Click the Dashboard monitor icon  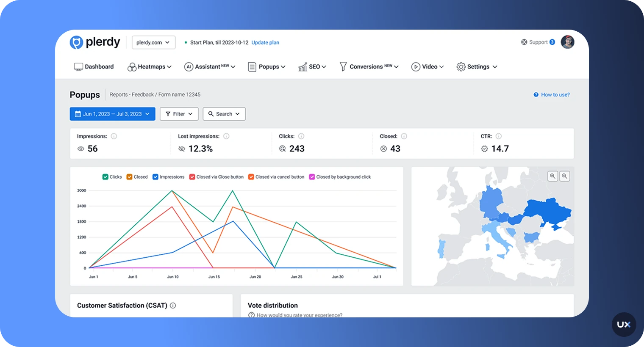[78, 67]
